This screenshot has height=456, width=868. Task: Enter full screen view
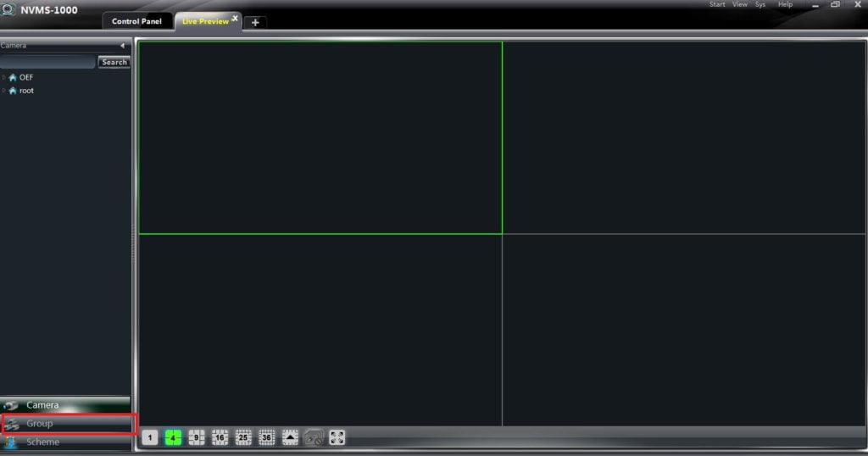pyautogui.click(x=337, y=437)
